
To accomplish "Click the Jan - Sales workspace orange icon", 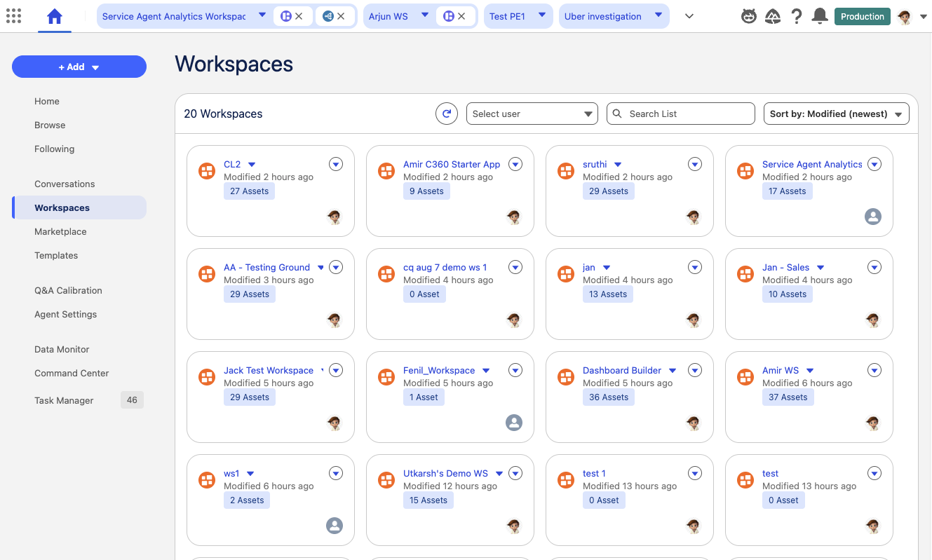I will pos(745,274).
